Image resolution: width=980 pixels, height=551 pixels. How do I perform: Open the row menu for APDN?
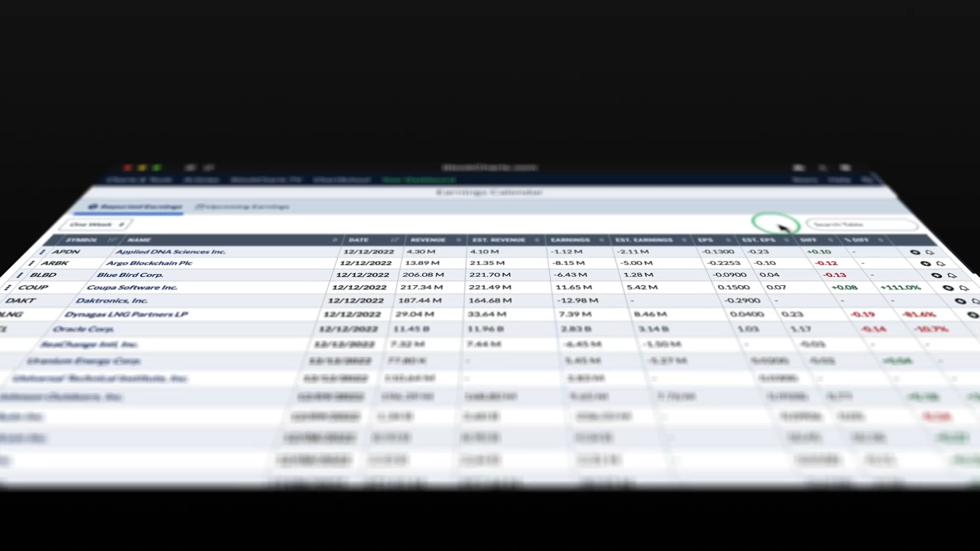(x=42, y=252)
